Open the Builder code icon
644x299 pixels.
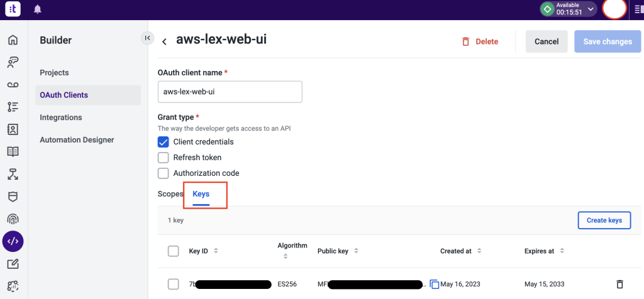click(13, 241)
